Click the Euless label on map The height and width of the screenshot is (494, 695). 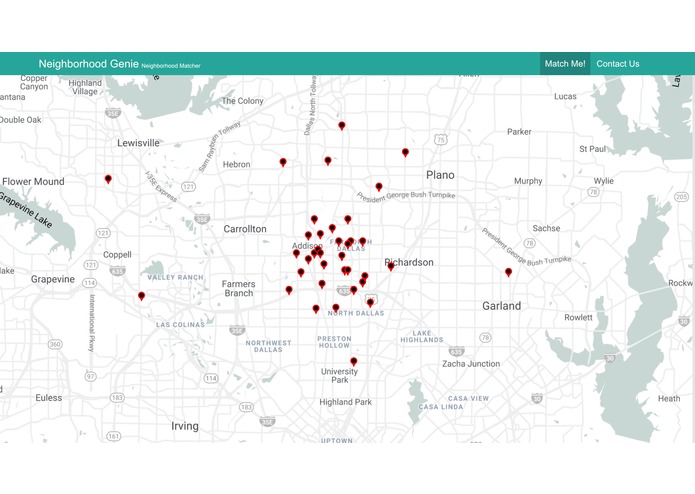pyautogui.click(x=49, y=398)
